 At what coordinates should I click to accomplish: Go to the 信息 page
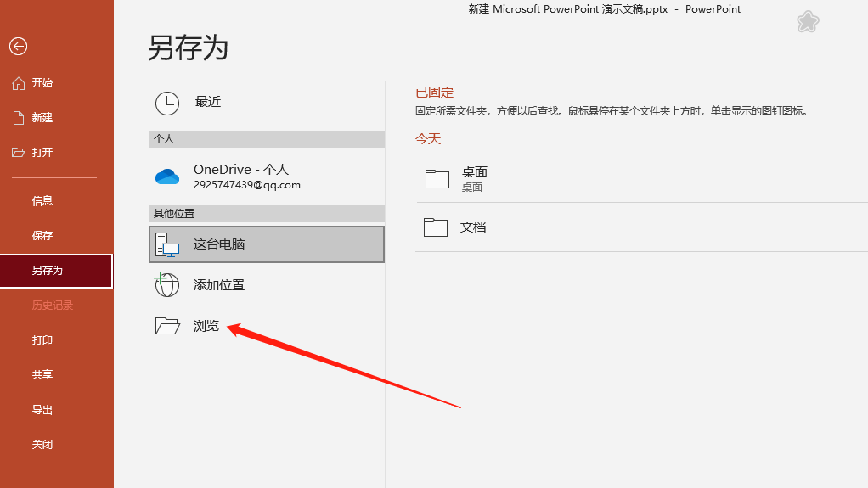(x=42, y=201)
